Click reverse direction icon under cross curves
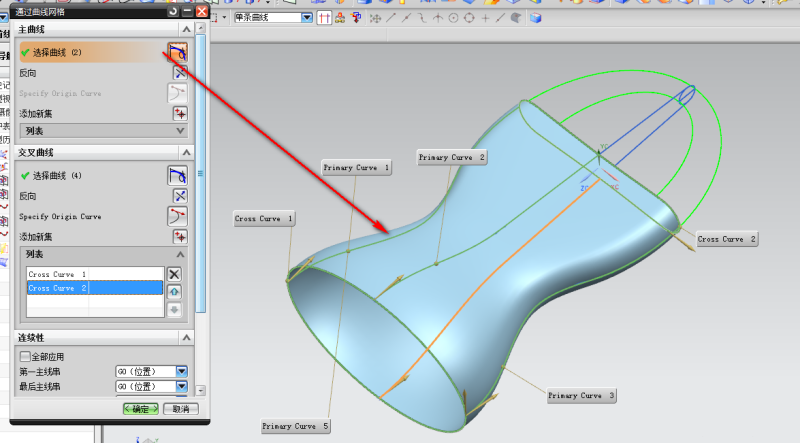Viewport: 800px width, 443px height. tap(180, 196)
